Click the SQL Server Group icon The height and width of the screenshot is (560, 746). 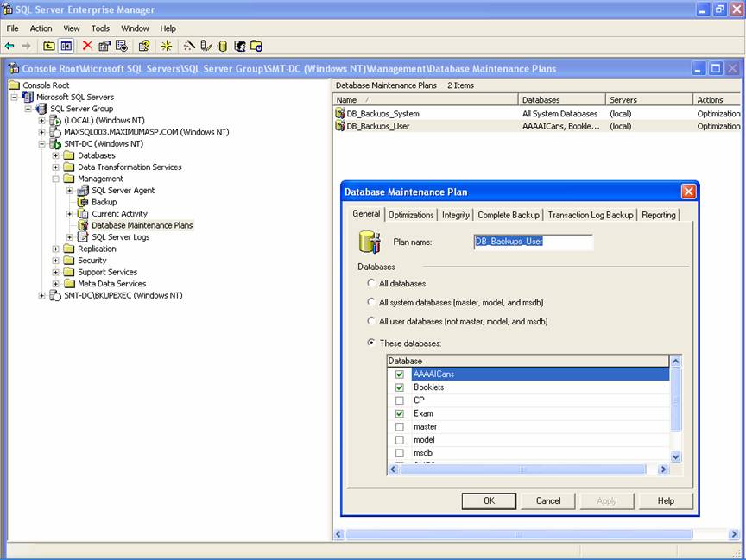[x=41, y=109]
